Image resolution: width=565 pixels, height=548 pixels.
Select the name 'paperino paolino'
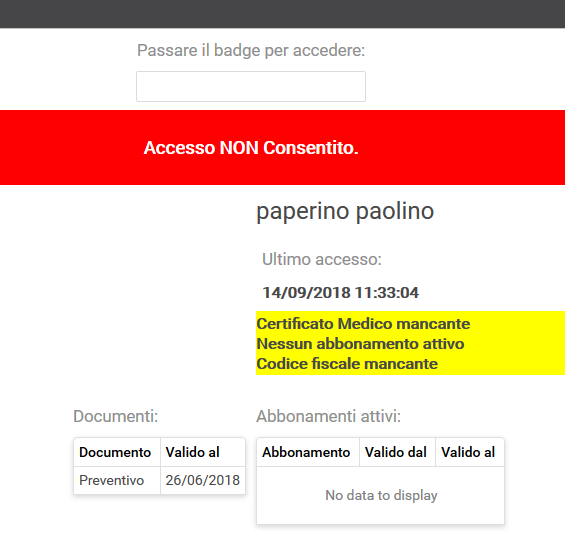click(x=345, y=211)
